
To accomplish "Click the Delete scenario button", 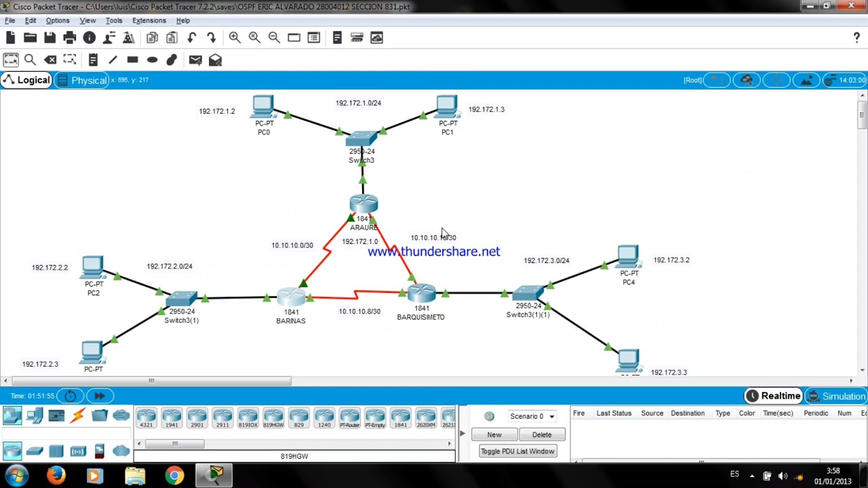I will pos(542,434).
